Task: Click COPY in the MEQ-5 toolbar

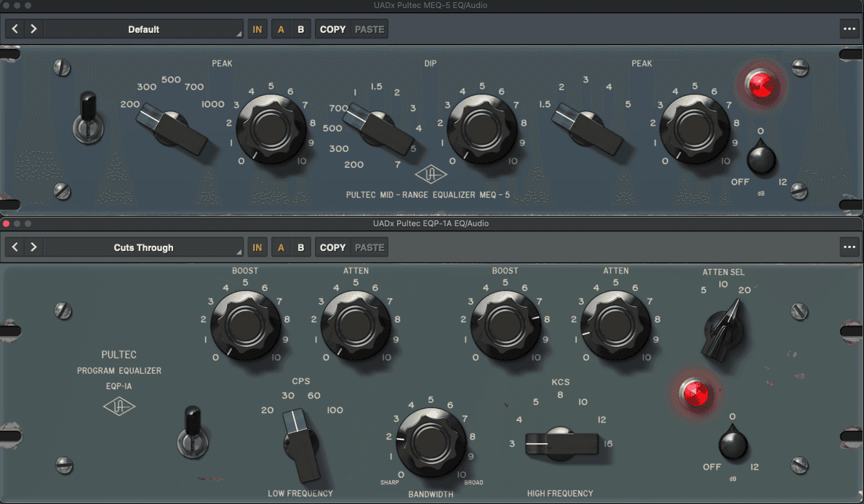Action: tap(333, 29)
